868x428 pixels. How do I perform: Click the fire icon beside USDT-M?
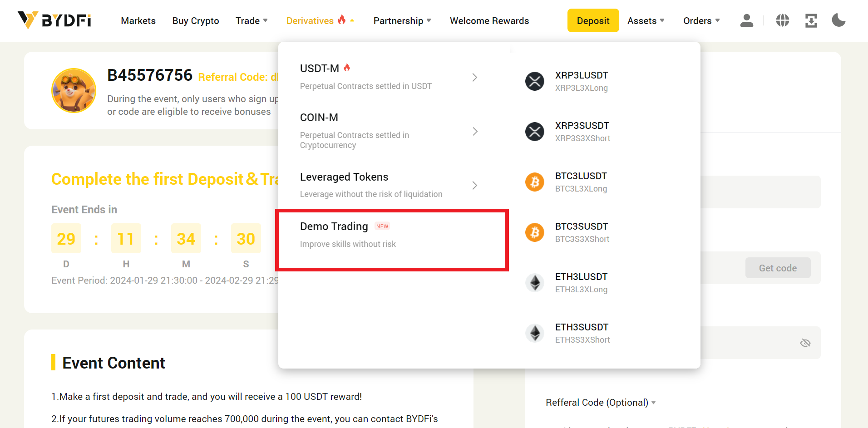point(347,68)
